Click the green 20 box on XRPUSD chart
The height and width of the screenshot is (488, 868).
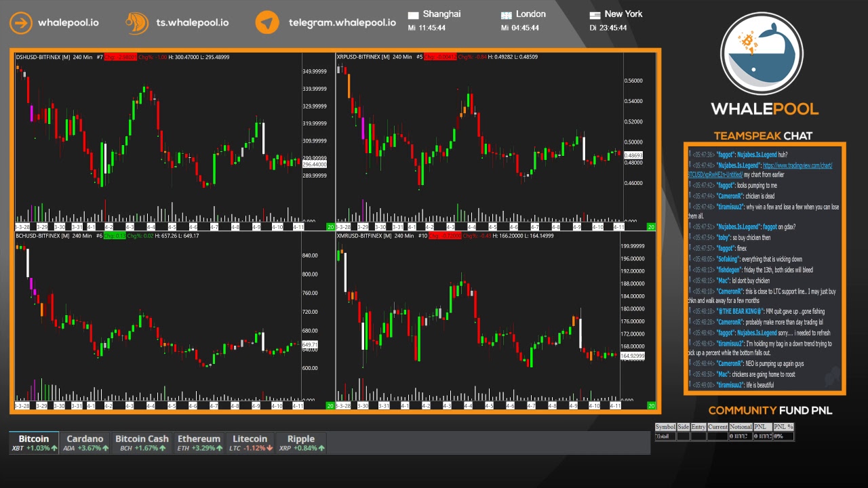point(651,226)
